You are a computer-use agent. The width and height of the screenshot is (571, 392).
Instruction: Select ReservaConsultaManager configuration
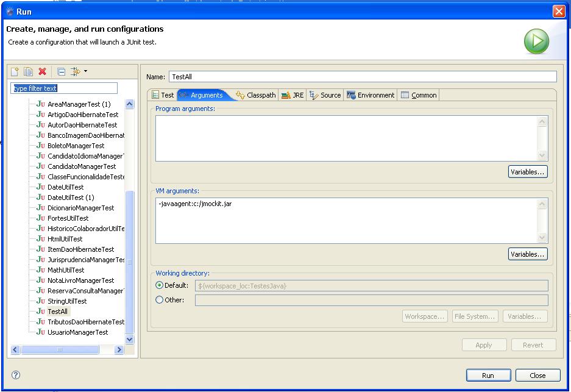pos(86,291)
